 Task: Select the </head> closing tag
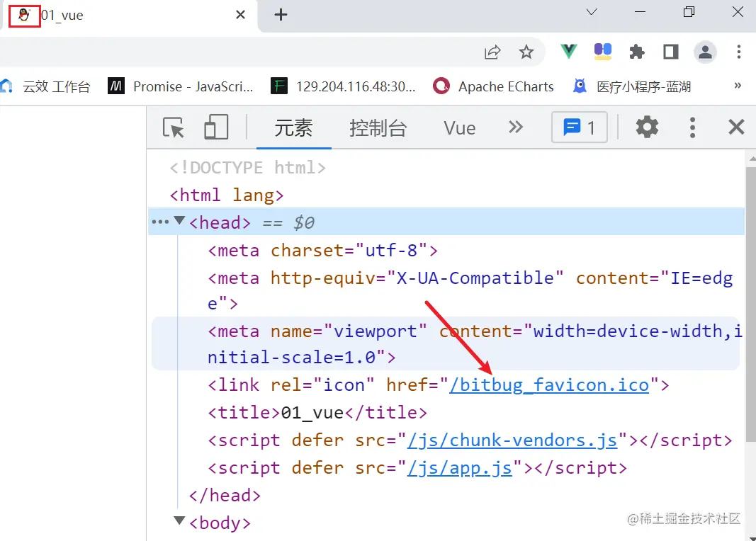pos(225,496)
